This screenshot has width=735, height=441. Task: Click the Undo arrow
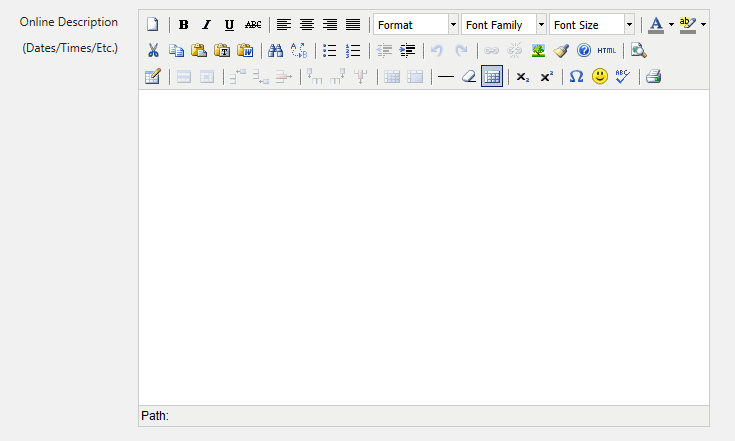coord(437,50)
